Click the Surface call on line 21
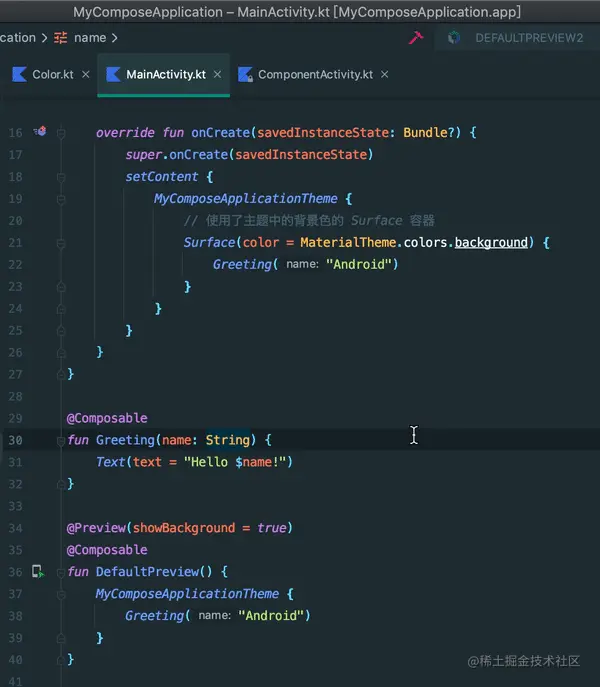Viewport: 600px width, 687px height. pos(209,242)
